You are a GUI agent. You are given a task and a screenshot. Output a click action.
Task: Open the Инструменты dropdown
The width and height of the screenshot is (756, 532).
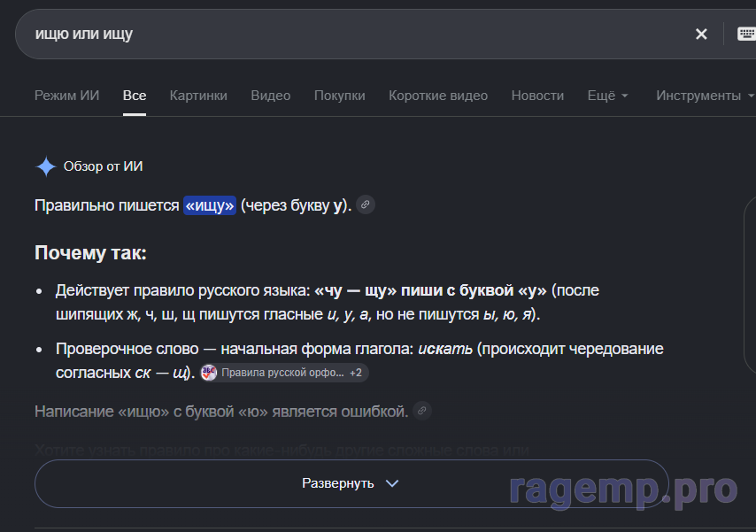[705, 96]
